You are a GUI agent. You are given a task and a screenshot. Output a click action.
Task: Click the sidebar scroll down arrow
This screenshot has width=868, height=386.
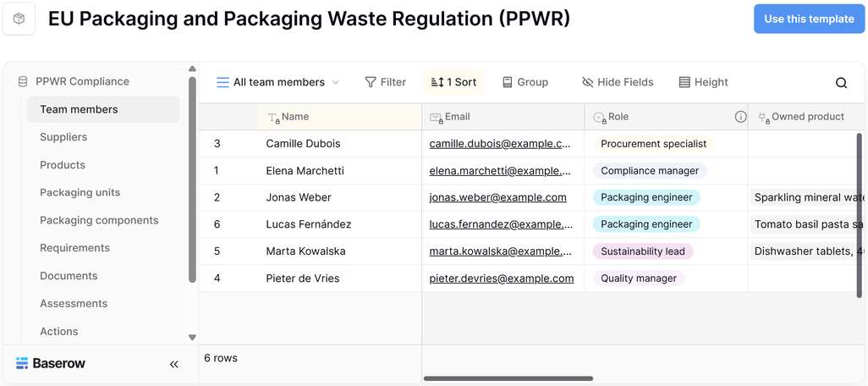point(192,337)
